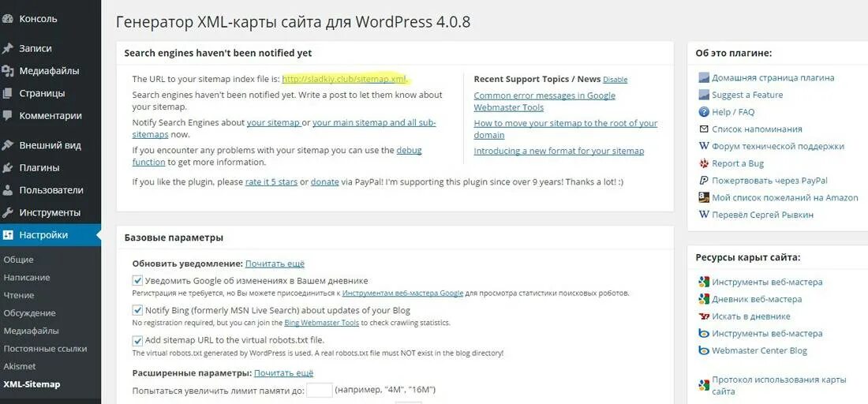
Task: Open the Bing Webmaster Tools link
Action: coord(322,323)
